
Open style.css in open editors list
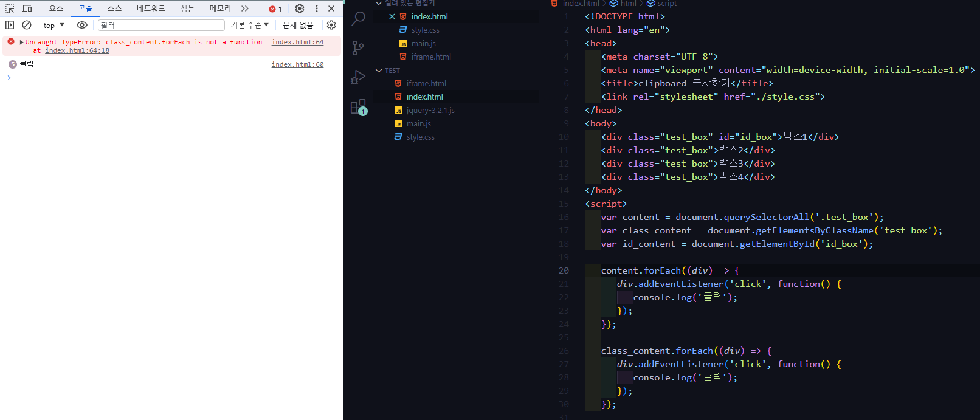point(426,30)
